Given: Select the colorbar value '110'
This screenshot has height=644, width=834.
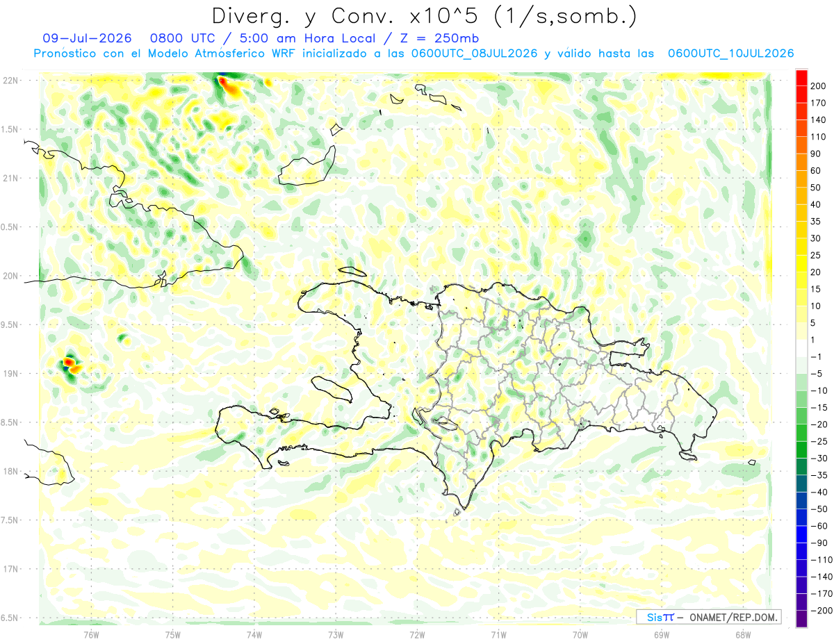Looking at the screenshot, I should pyautogui.click(x=818, y=137).
